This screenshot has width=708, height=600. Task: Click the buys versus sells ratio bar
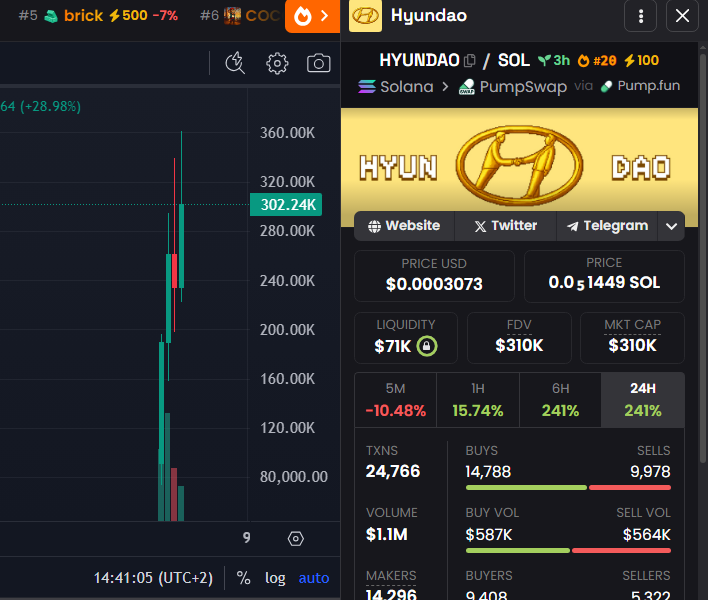(568, 488)
